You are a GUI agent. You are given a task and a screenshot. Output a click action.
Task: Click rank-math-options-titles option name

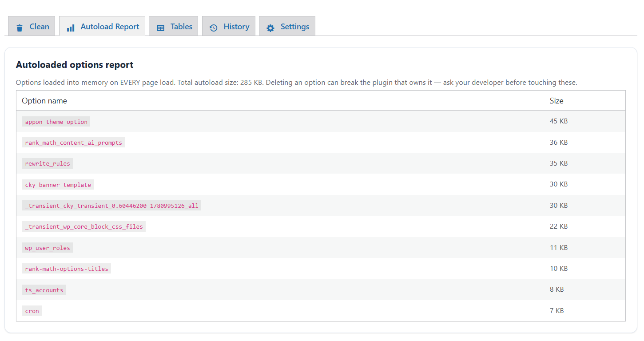[x=67, y=269]
